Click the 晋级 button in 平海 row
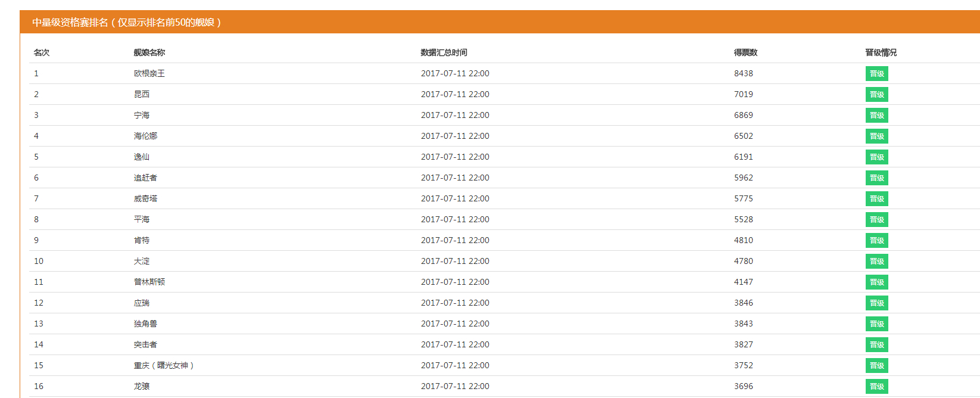 pos(876,219)
